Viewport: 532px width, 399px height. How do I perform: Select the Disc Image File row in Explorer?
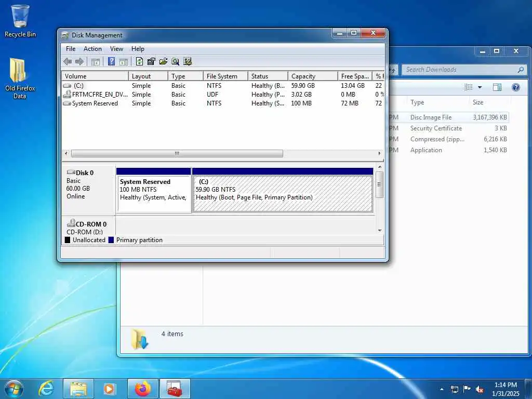(448, 117)
